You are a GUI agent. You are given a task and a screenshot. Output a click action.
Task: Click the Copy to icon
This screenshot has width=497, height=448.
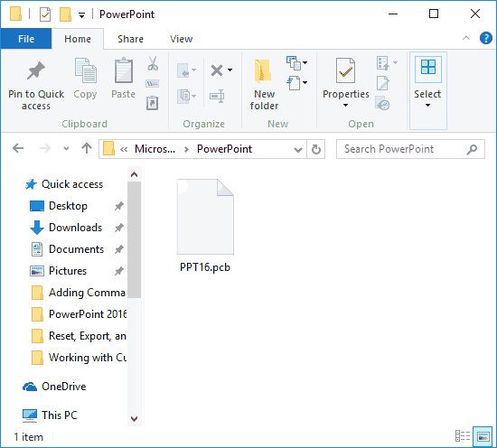pyautogui.click(x=186, y=96)
